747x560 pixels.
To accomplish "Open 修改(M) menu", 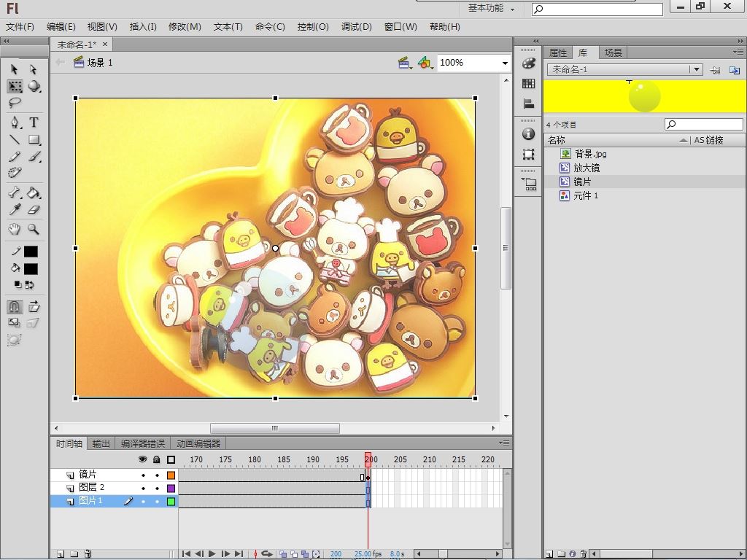I will point(185,27).
